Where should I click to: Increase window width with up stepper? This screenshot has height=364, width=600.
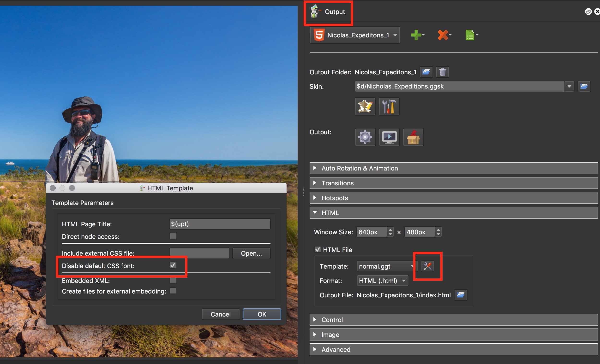point(390,229)
